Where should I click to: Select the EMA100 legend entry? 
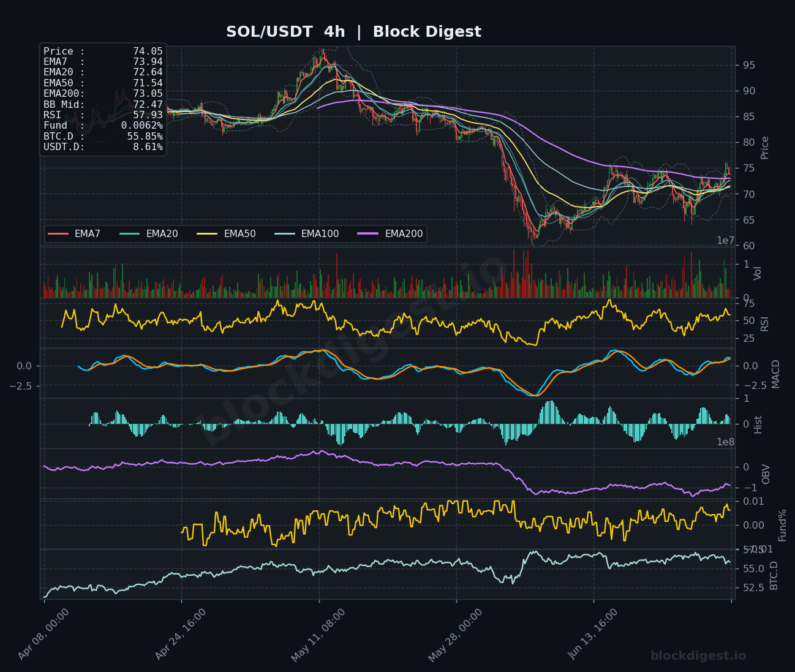coord(307,234)
